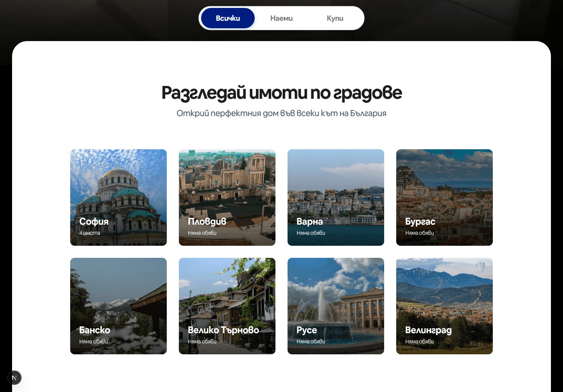Viewport: 563px width, 392px height.
Task: Select the Всички filter tab
Action: coord(228,18)
